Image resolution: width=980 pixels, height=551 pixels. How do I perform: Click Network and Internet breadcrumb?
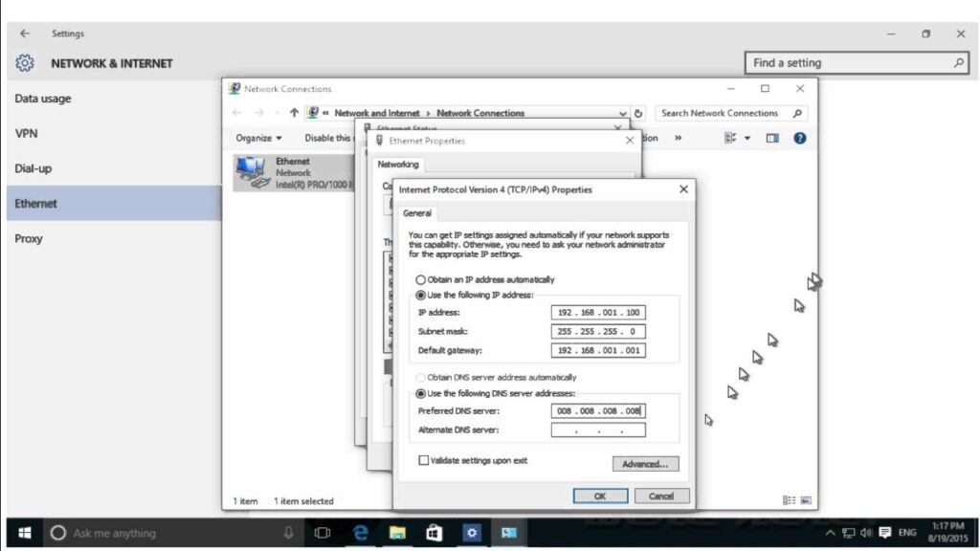click(377, 113)
